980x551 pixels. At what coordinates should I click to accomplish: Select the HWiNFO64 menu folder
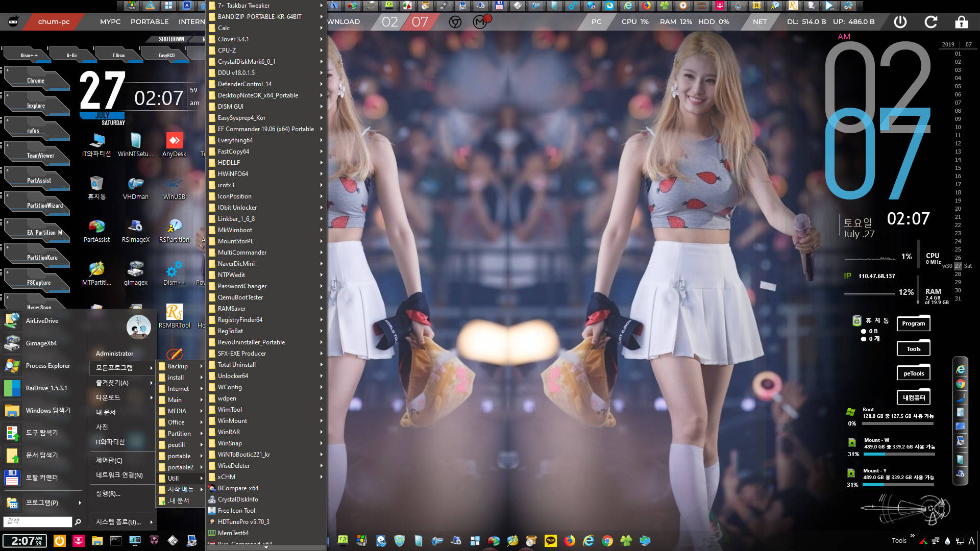(266, 174)
